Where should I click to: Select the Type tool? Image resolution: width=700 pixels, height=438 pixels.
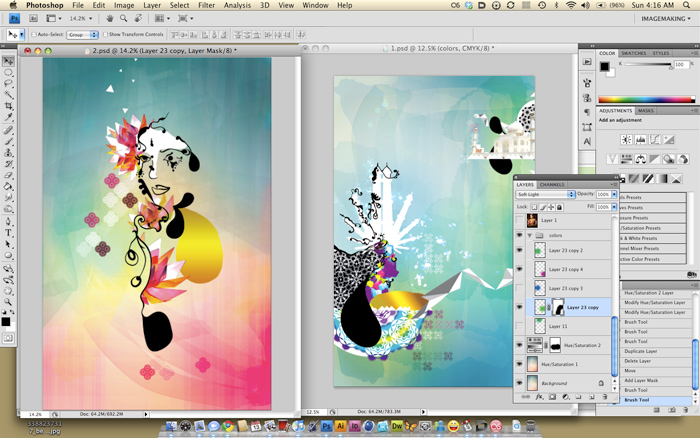[x=8, y=233]
